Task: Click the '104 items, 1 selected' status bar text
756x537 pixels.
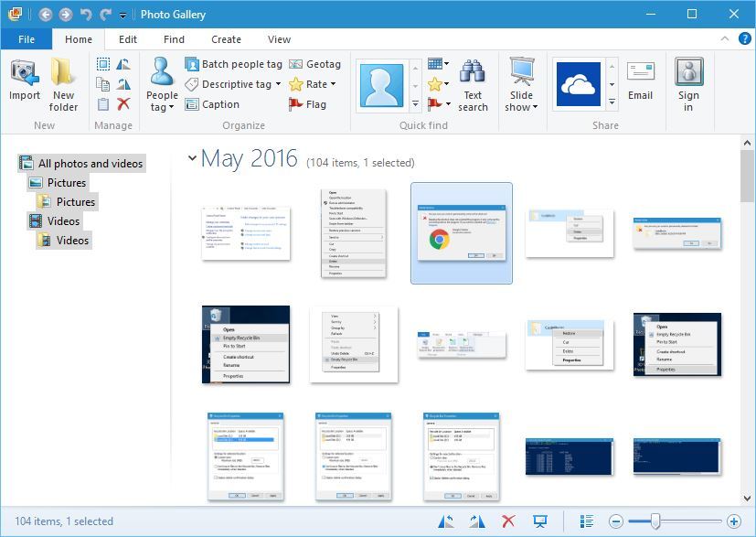Action: 64,521
